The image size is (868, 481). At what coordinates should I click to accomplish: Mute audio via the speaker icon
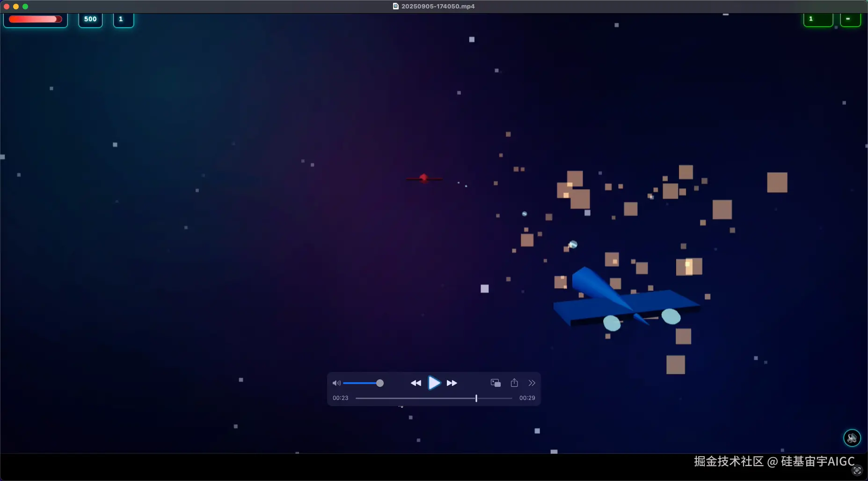[x=336, y=383]
